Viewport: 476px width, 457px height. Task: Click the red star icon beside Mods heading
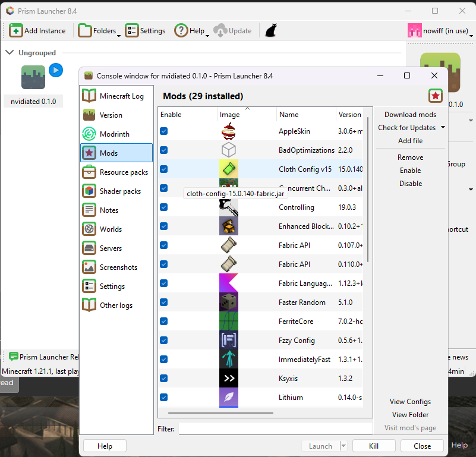click(436, 96)
